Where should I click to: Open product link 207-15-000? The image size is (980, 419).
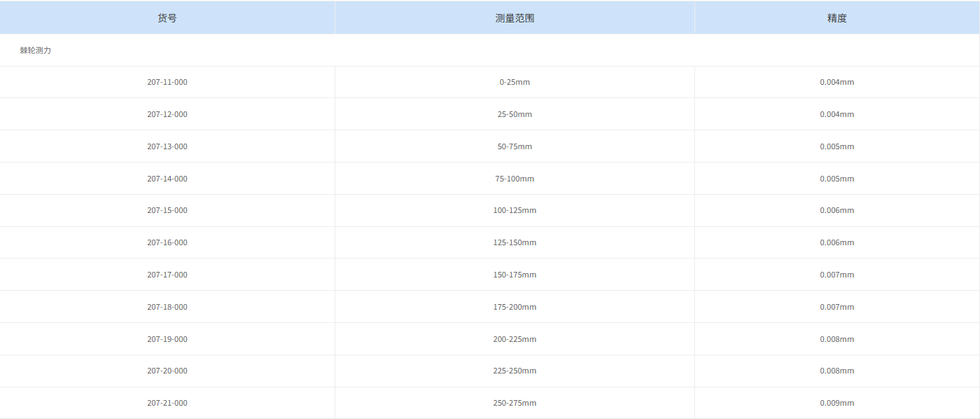[167, 210]
